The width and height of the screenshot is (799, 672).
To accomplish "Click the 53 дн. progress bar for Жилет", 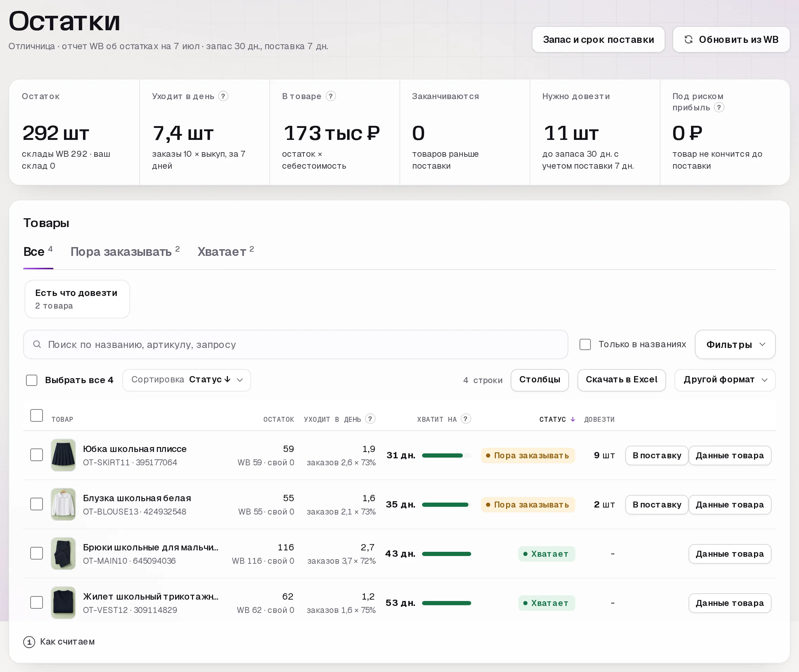I will pos(446,603).
